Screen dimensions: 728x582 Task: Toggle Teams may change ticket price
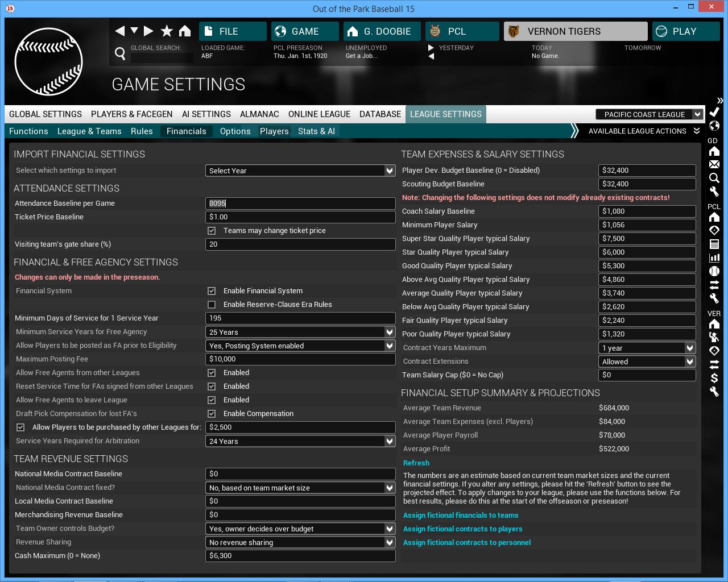pos(212,231)
